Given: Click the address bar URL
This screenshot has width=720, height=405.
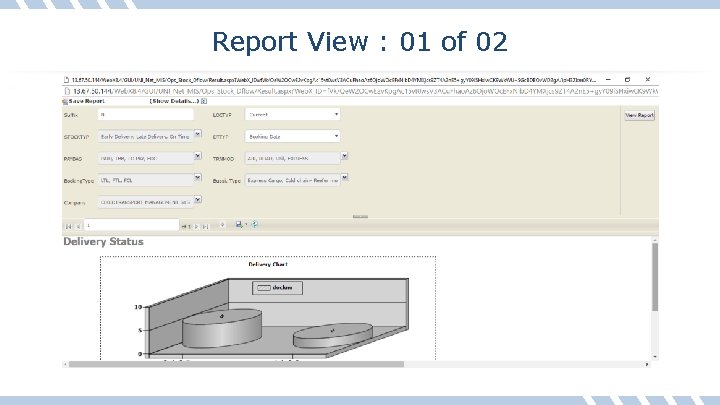Looking at the screenshot, I should (365, 91).
